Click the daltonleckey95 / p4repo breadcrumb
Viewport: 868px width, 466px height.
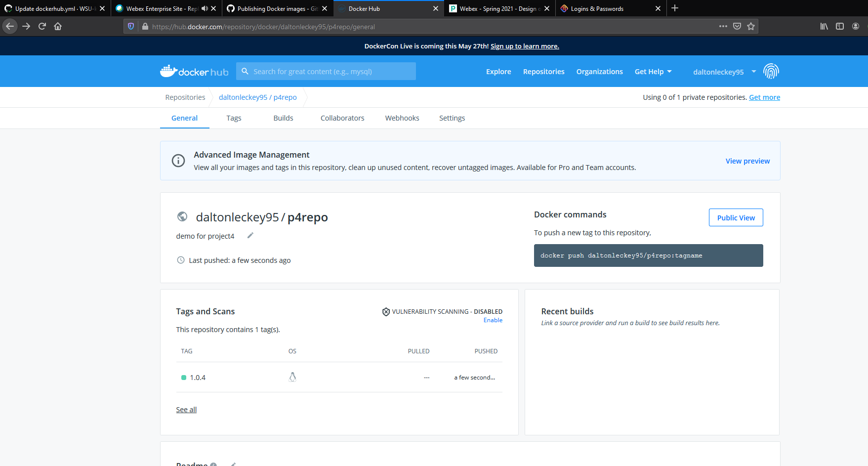258,97
